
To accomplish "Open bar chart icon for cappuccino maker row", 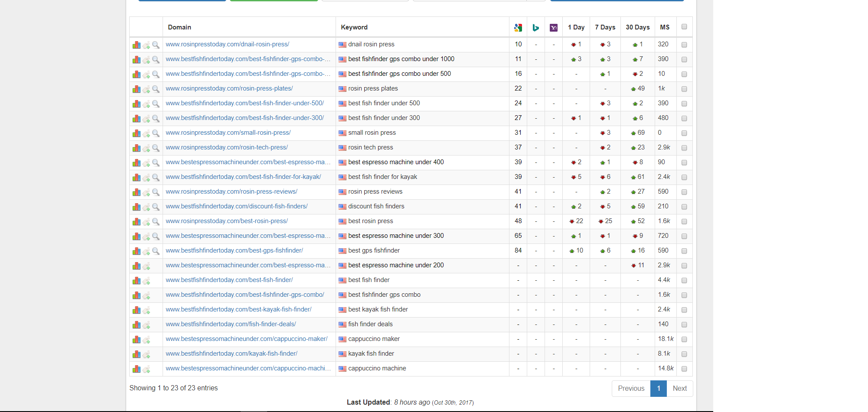I will 137,339.
